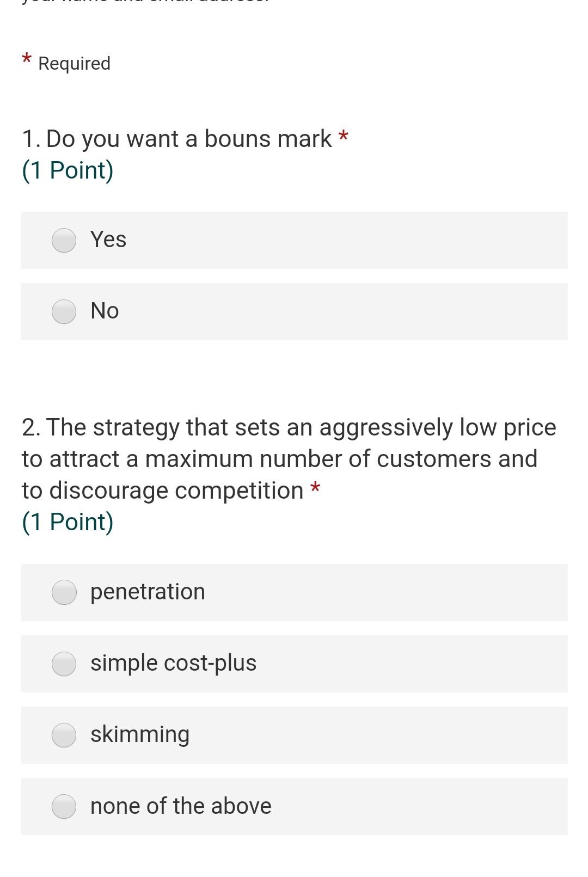
Task: Select the none of the above radio button
Action: click(64, 807)
